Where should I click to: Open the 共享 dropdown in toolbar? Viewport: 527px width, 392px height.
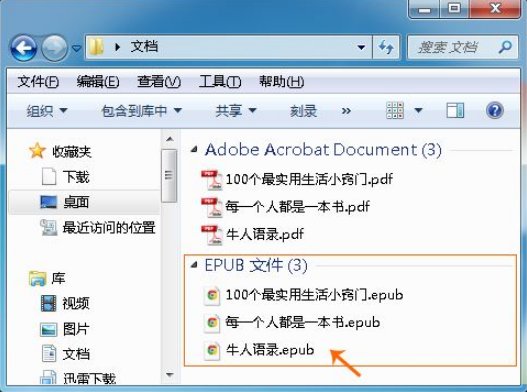coord(236,111)
